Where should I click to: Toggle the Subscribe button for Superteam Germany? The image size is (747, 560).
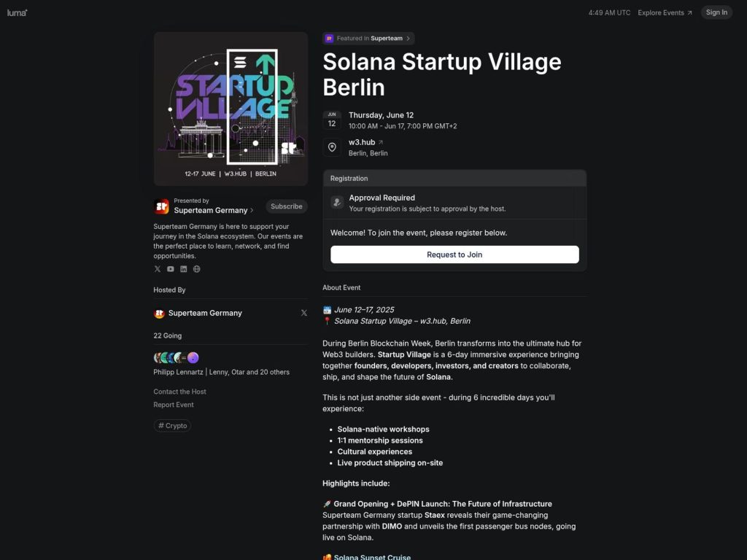[x=286, y=206]
